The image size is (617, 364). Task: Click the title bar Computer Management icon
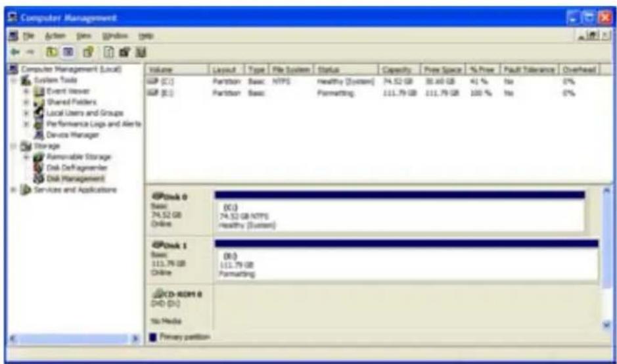point(13,18)
